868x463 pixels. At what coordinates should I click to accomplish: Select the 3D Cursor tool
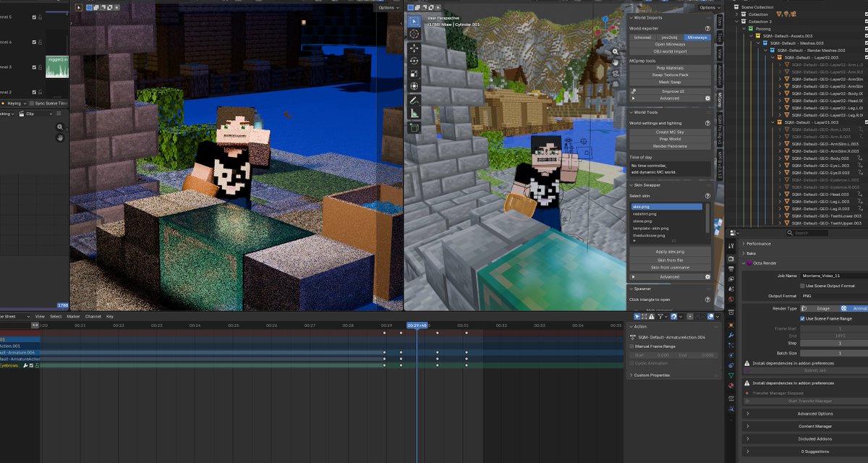pos(414,34)
